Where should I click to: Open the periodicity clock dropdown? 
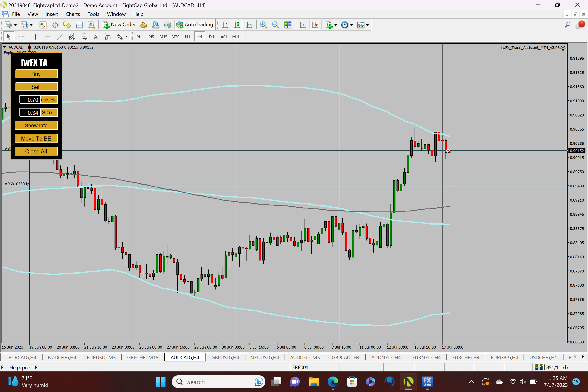point(351,25)
